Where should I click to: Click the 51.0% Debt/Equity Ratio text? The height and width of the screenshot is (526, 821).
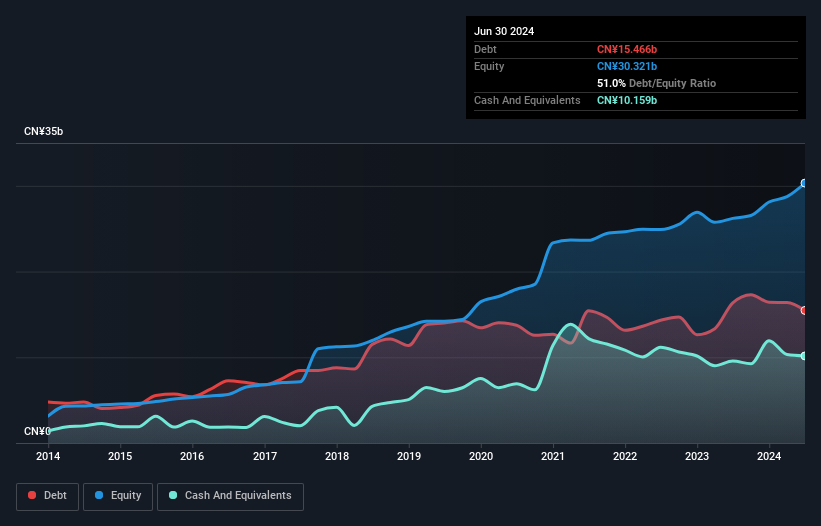point(656,83)
